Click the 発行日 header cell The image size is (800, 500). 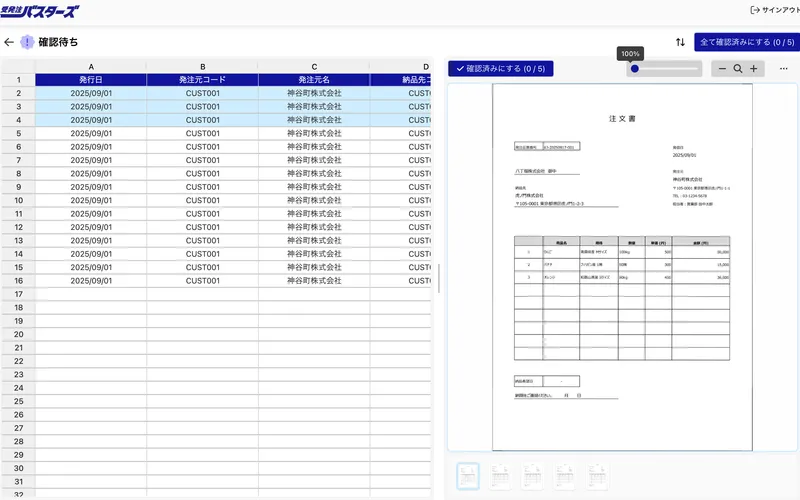pyautogui.click(x=91, y=80)
